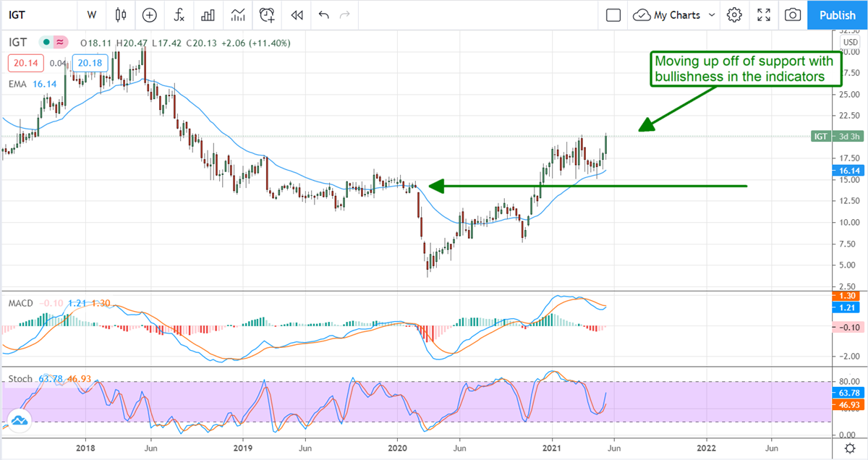The height and width of the screenshot is (460, 868).
Task: Open chart settings gear in top toolbar
Action: point(735,14)
